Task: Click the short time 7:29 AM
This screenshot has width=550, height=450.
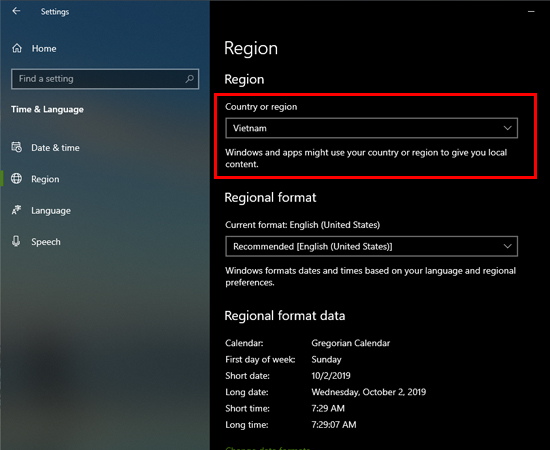Action: click(x=328, y=408)
